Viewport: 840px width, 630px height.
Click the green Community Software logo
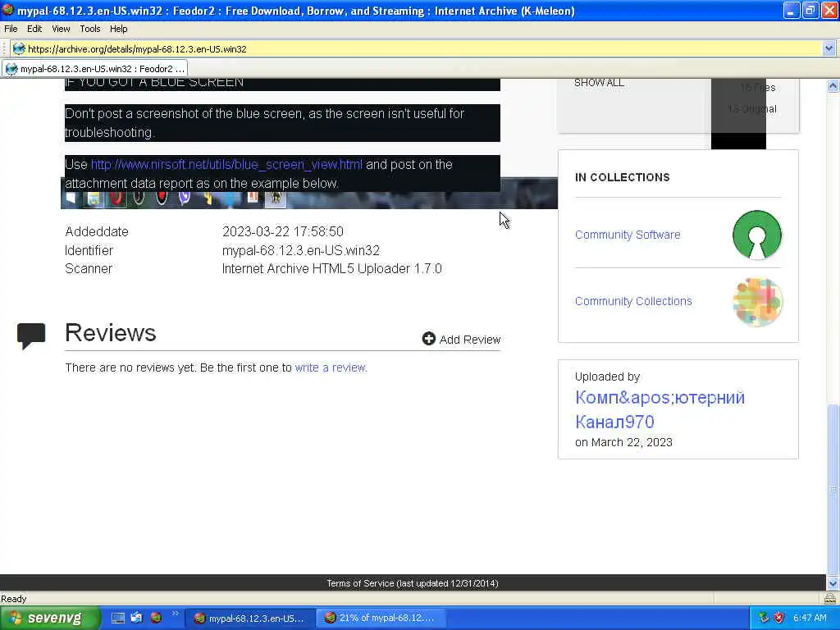pos(756,235)
